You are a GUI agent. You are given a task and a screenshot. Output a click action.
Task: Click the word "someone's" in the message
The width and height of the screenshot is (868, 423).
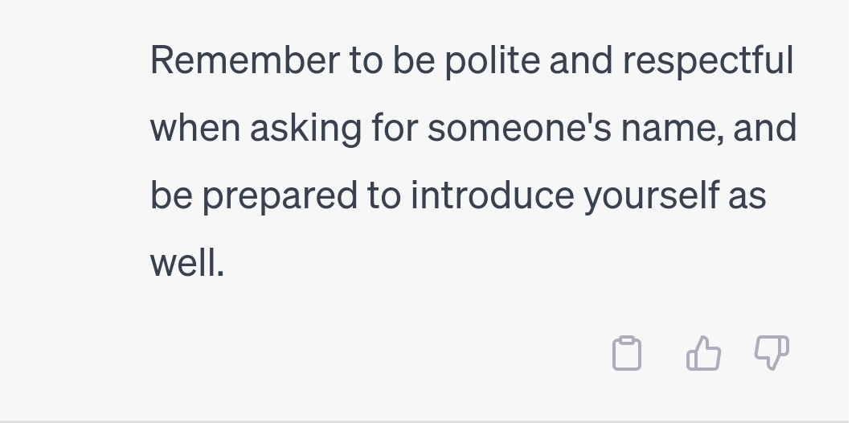[x=519, y=128]
